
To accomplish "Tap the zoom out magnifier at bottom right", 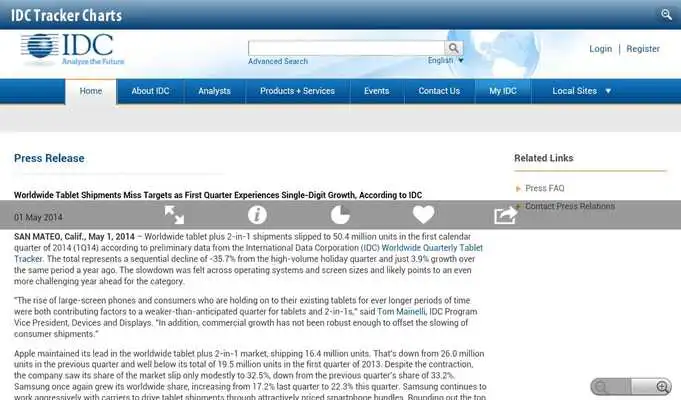I will 602,387.
